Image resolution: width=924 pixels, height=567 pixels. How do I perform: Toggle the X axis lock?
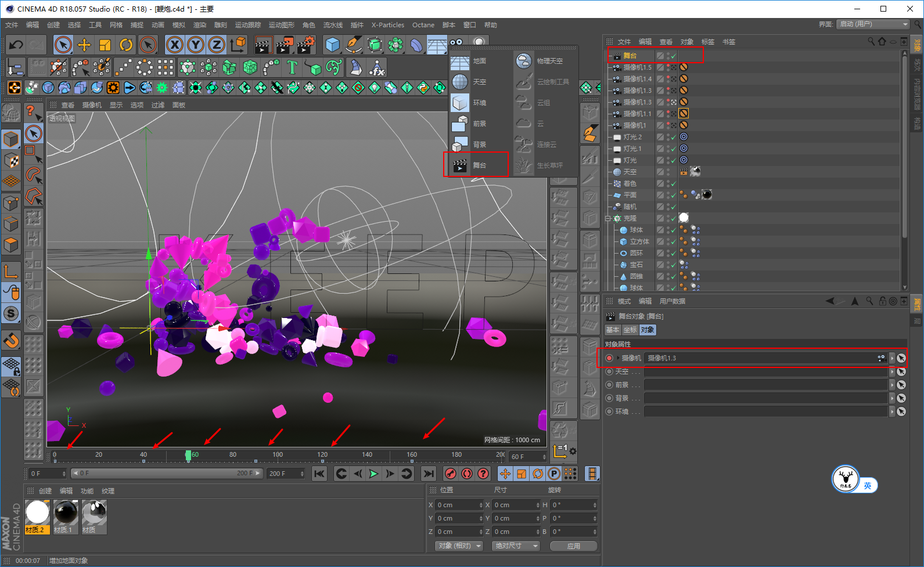(x=175, y=45)
